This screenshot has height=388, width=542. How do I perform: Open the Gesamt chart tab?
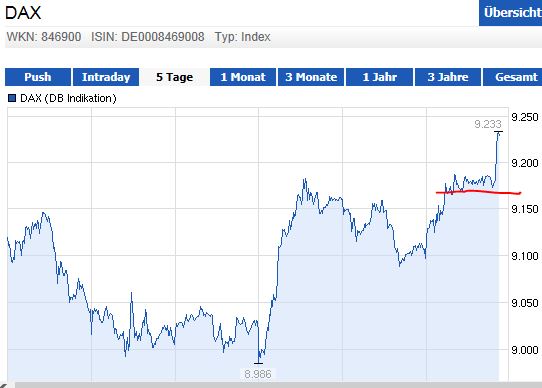pos(513,77)
